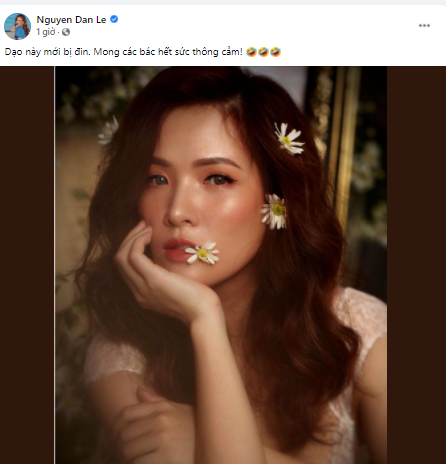
Task: Open the Nguyen Dan Le profile name link
Action: pos(71,20)
